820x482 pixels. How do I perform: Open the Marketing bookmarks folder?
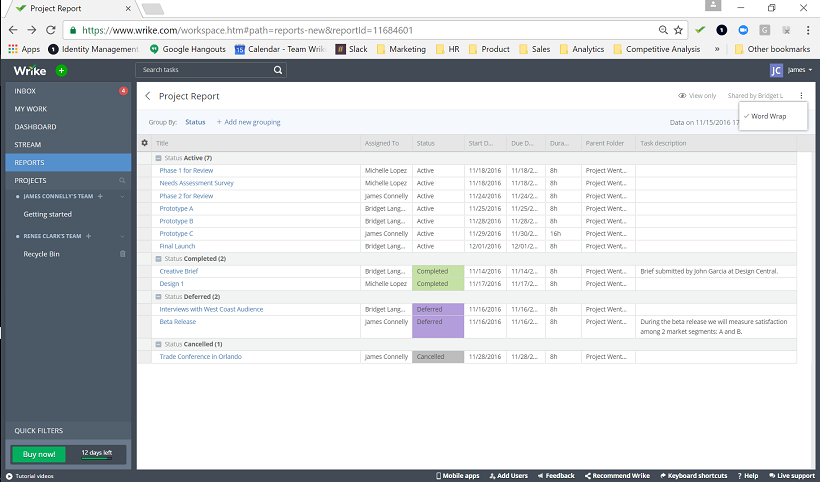click(401, 49)
